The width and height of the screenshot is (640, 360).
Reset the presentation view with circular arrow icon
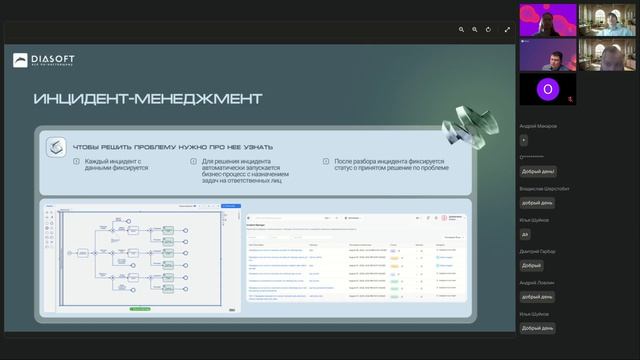pyautogui.click(x=488, y=29)
